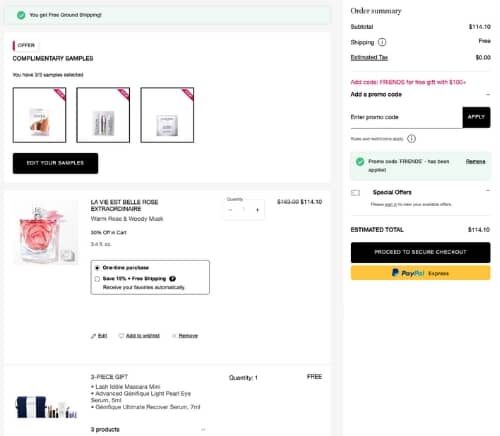Increase quantity with the plus icon

257,210
